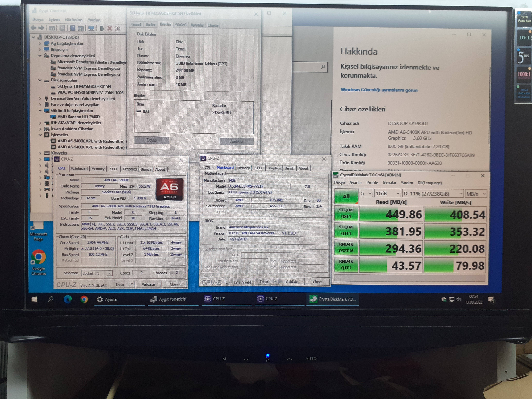
Task: Collapse the Disk sürücüleri tree node
Action: [x=40, y=80]
